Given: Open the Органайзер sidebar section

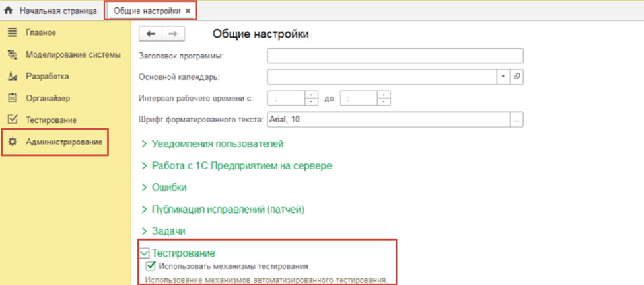Looking at the screenshot, I should (x=48, y=98).
